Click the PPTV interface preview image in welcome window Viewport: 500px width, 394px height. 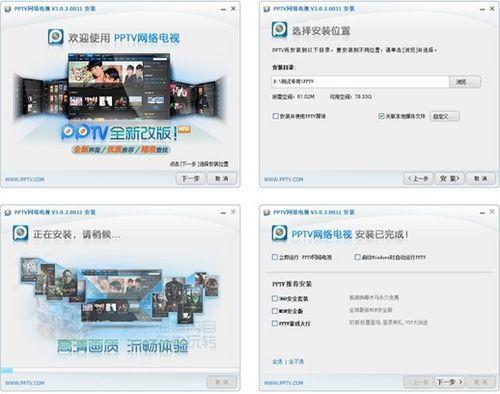coord(119,87)
